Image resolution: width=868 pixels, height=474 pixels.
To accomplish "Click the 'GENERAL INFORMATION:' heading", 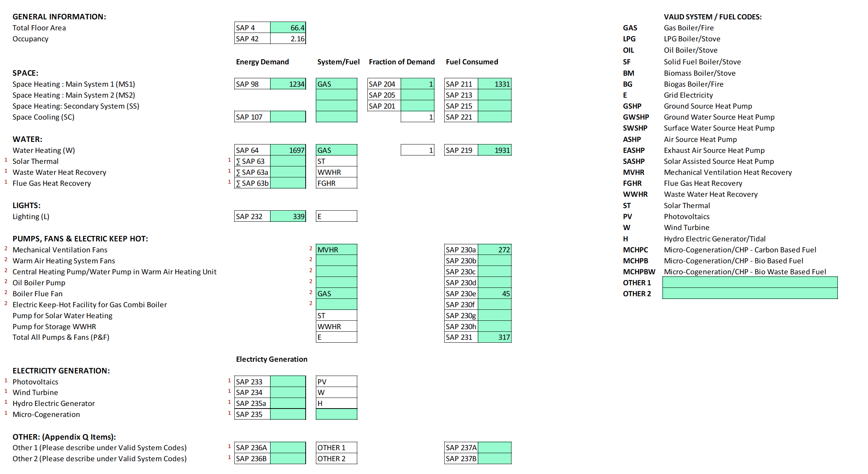I will (x=59, y=17).
